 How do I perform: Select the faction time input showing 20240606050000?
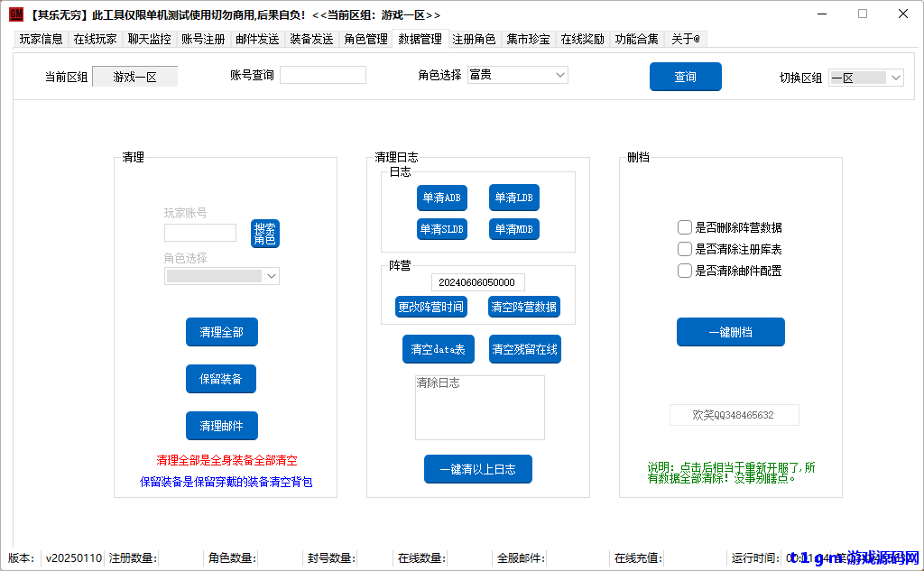(x=478, y=282)
